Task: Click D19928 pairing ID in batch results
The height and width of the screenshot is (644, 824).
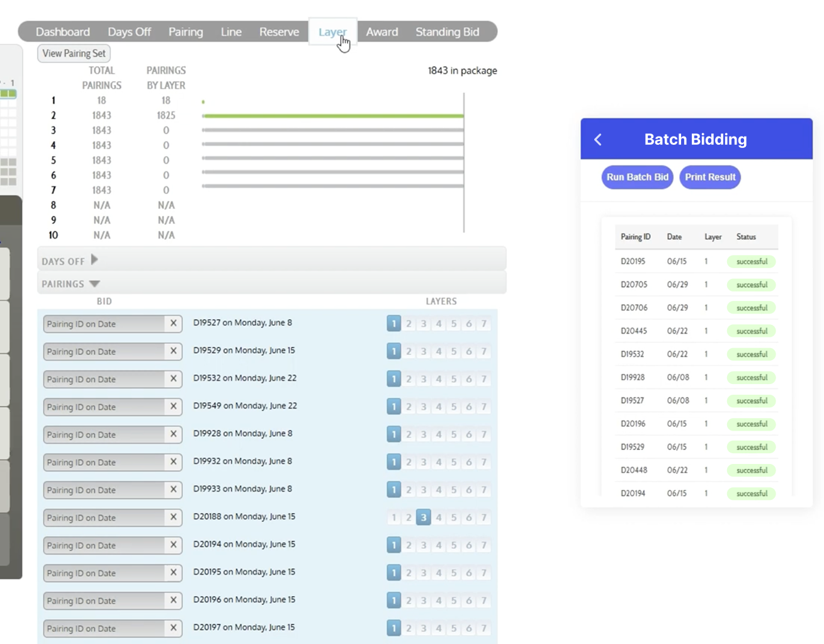Action: 633,378
